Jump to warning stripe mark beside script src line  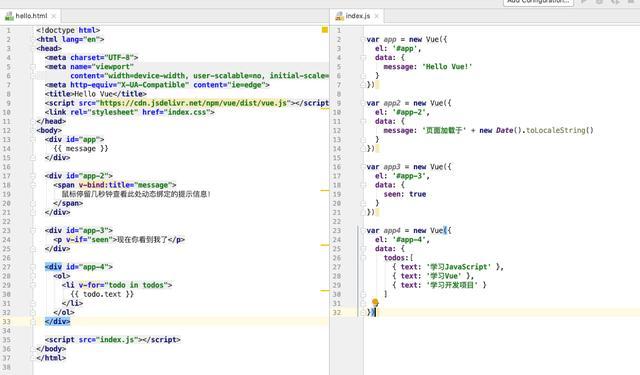pos(324,109)
